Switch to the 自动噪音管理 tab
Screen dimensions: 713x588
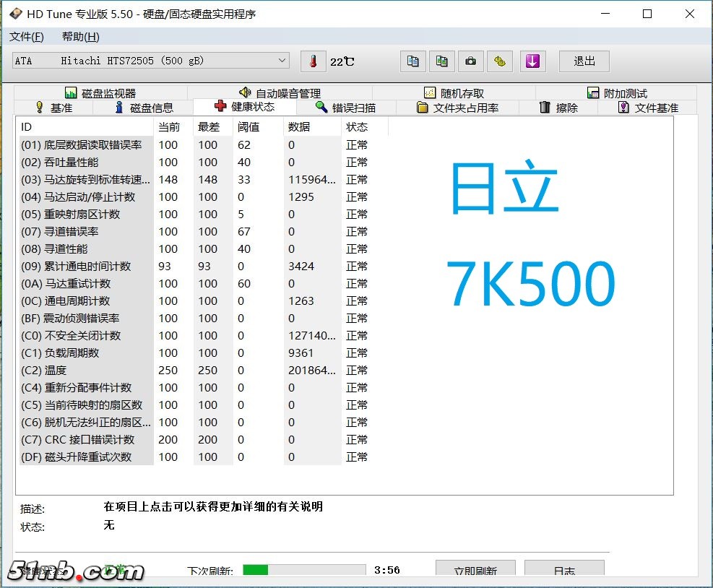tap(280, 93)
